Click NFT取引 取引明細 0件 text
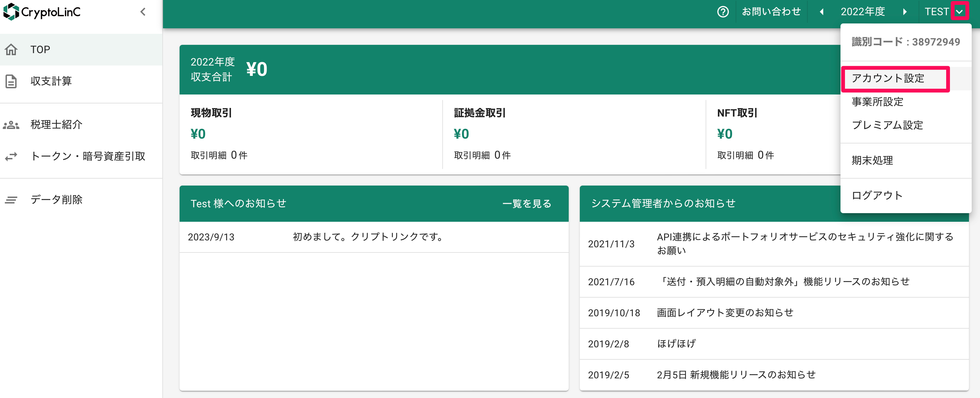Screen dimensions: 980x398 click(x=746, y=155)
